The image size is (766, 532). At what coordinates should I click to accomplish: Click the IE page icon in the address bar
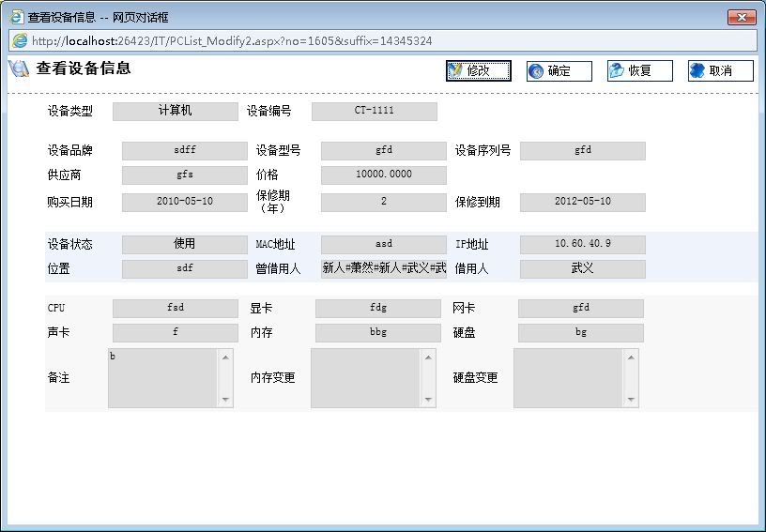coord(20,40)
